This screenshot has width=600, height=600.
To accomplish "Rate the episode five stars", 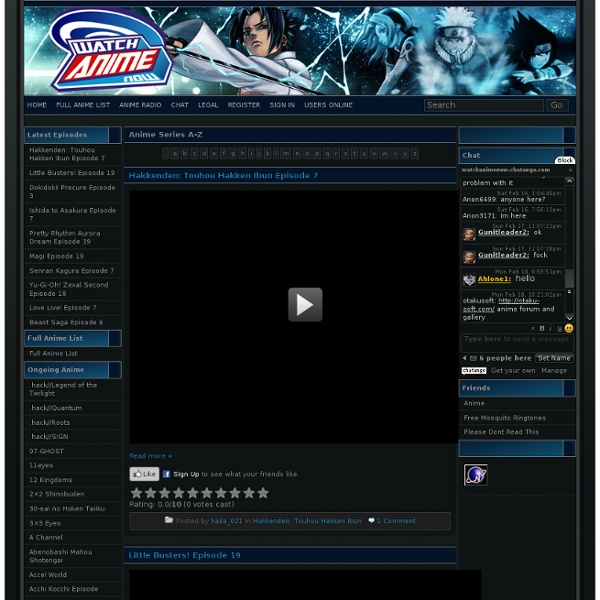I will pyautogui.click(x=193, y=493).
